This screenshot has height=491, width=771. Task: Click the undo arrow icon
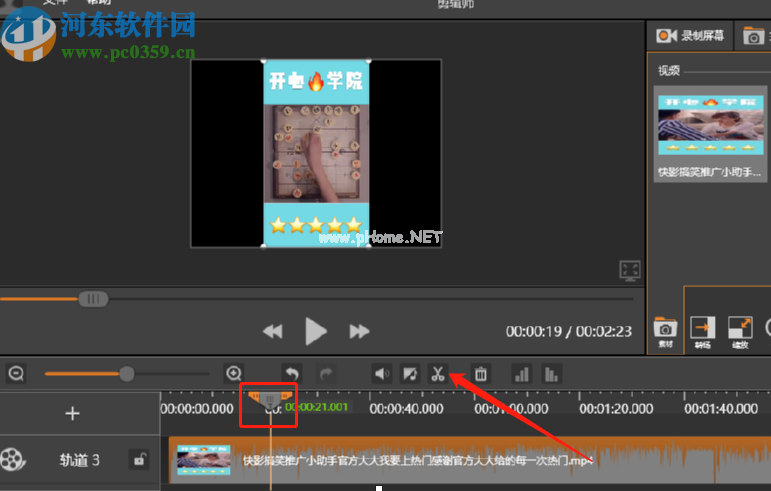[292, 374]
